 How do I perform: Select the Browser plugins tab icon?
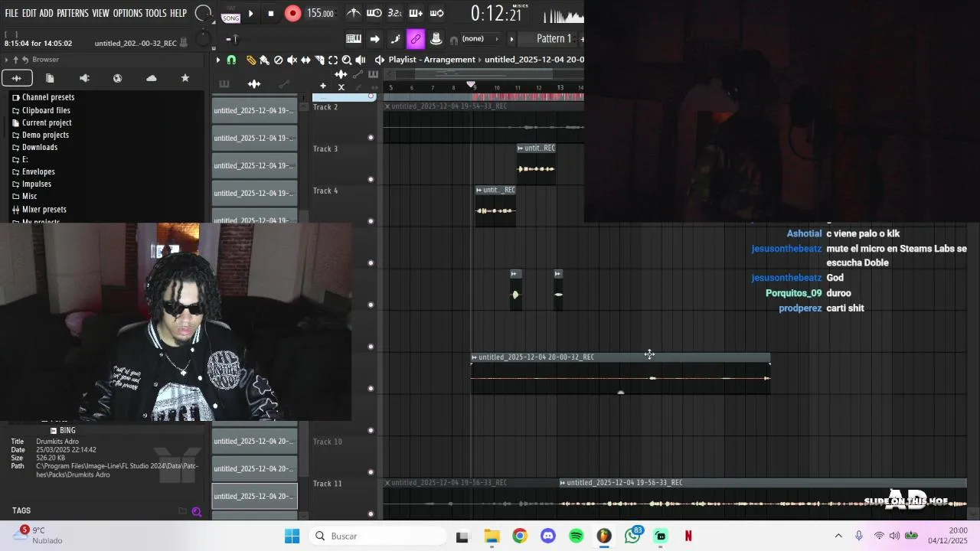tap(117, 78)
